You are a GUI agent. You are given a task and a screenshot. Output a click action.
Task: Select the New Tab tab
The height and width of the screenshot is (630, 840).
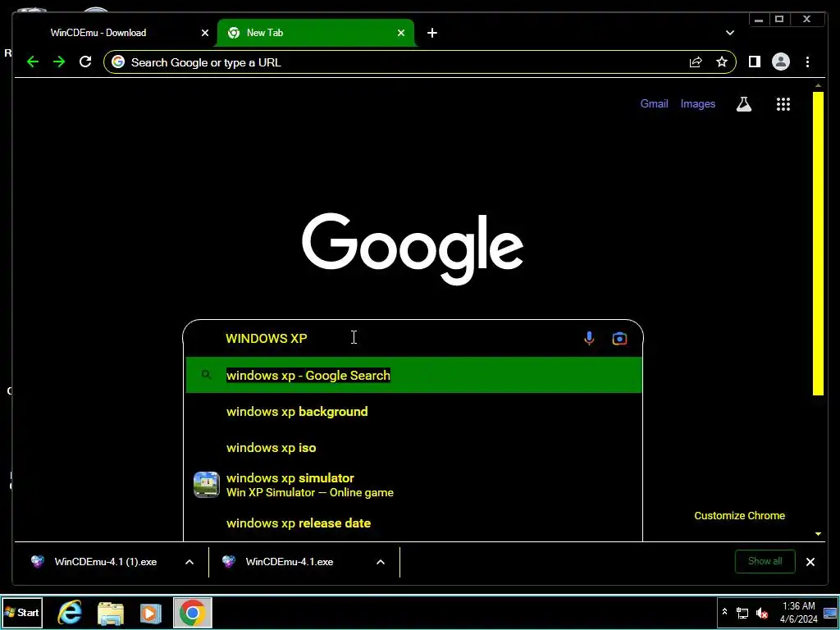(316, 33)
